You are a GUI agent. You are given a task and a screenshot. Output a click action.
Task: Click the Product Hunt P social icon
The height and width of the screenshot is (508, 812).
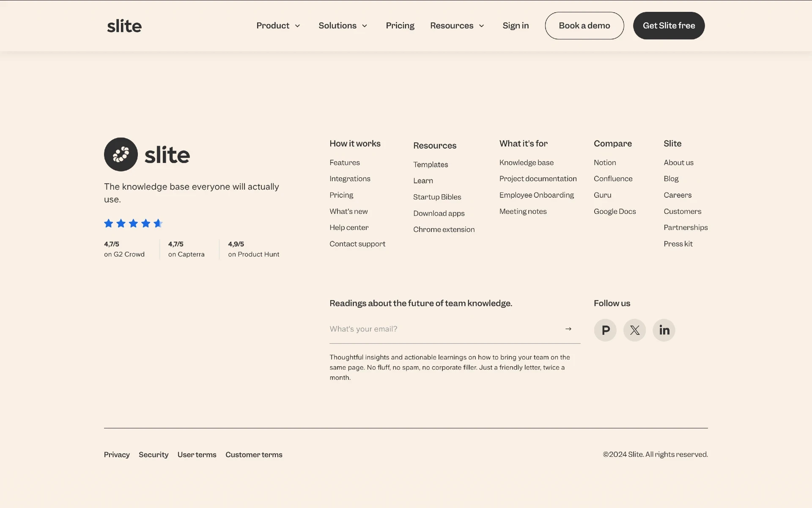coord(605,329)
